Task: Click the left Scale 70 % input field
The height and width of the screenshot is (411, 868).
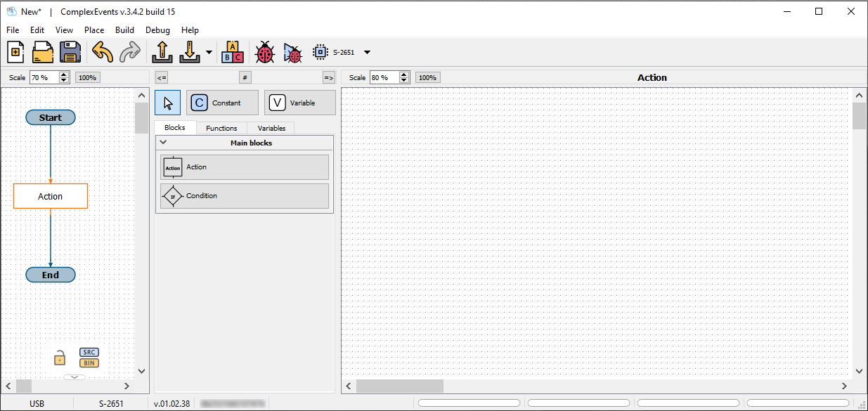Action: point(44,77)
